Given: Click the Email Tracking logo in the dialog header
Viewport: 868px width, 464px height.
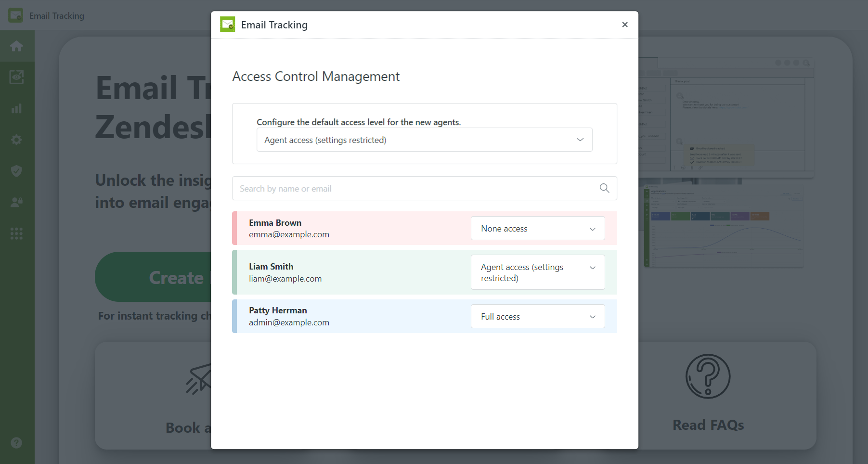Looking at the screenshot, I should click(227, 24).
